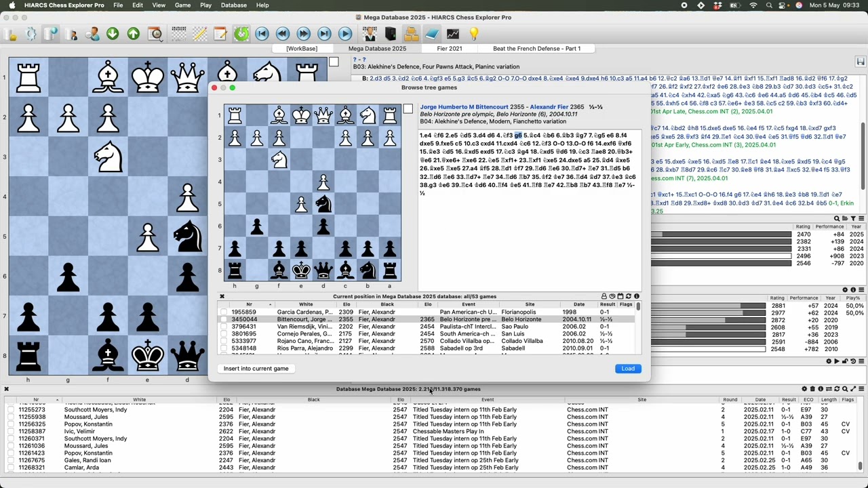
Task: Click the green refresh board icon
Action: coord(241,34)
